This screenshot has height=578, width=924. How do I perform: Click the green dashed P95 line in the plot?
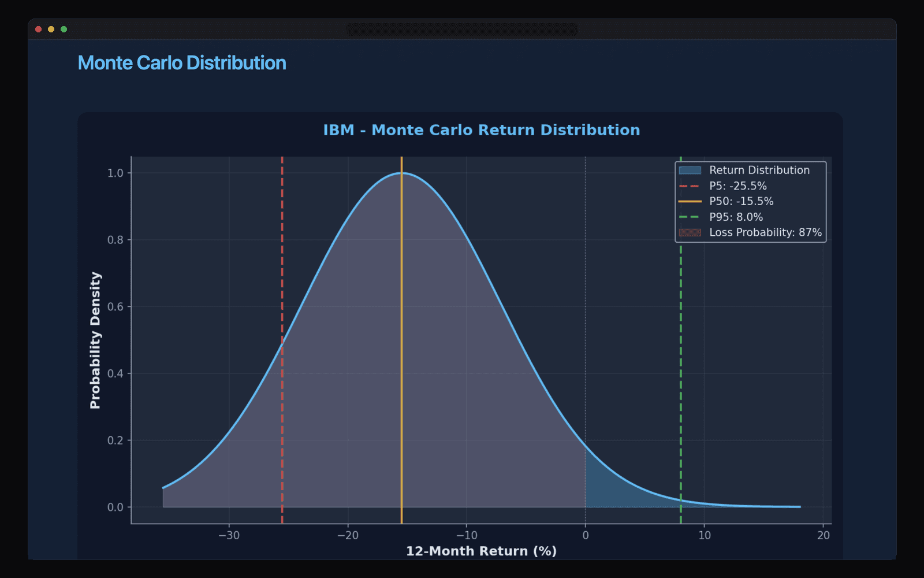click(x=681, y=347)
